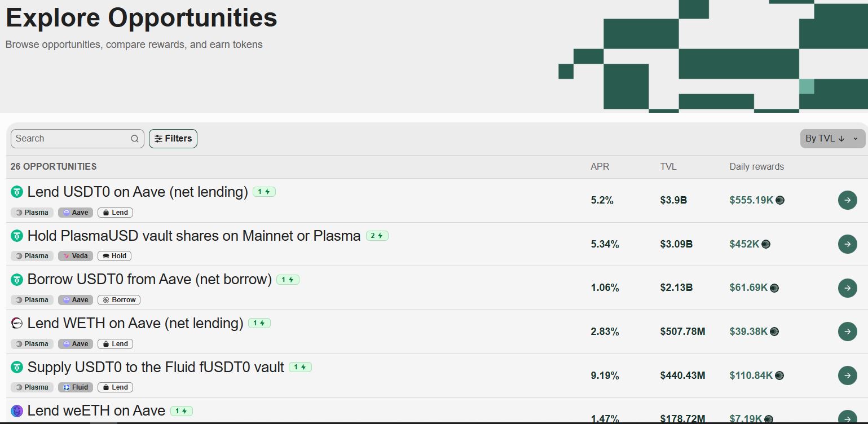
Task: Click the Veda protocol tag
Action: 76,256
